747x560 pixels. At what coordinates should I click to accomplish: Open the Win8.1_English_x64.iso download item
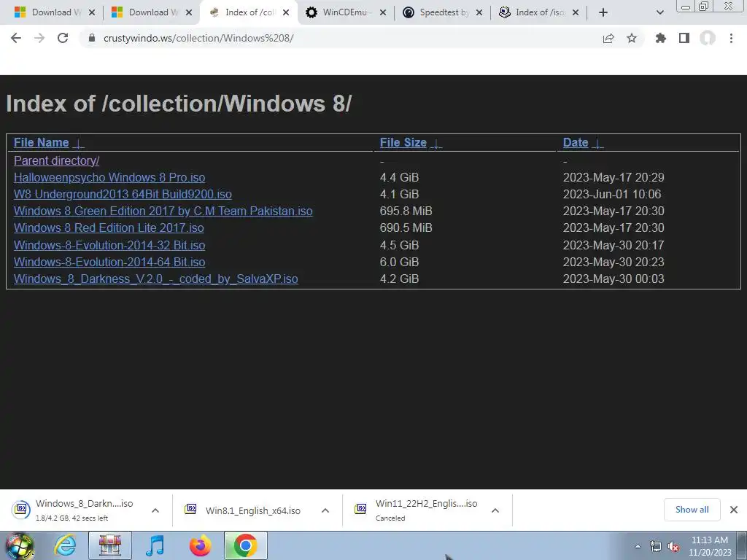[x=243, y=510]
